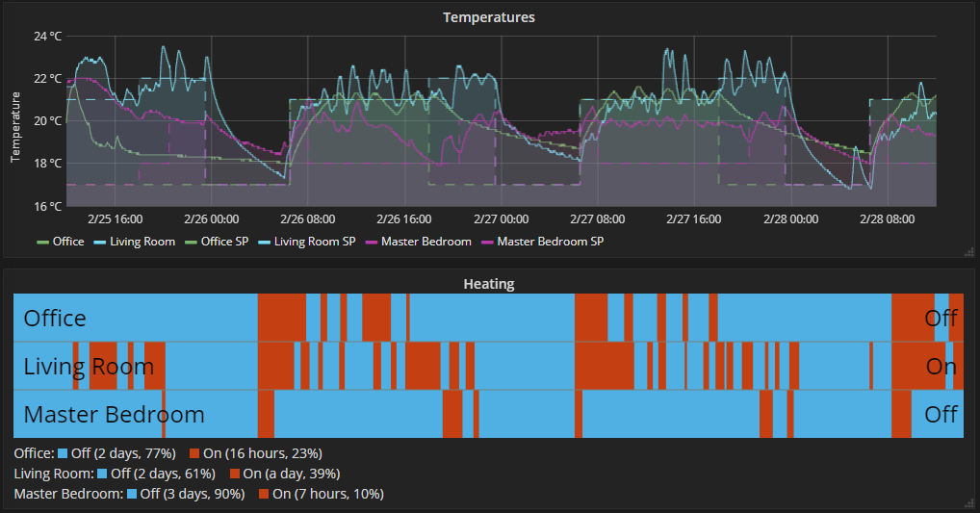Click the current 'On' value of the Living Room row

(941, 366)
